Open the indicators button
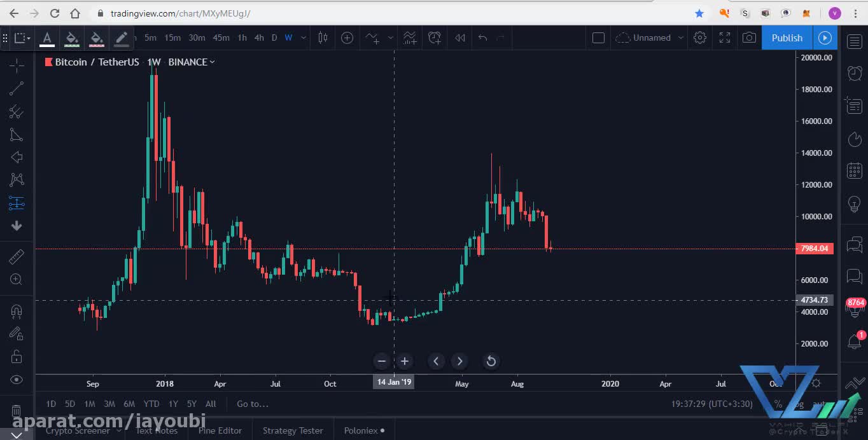Viewport: 868px width, 440px height. coord(373,38)
